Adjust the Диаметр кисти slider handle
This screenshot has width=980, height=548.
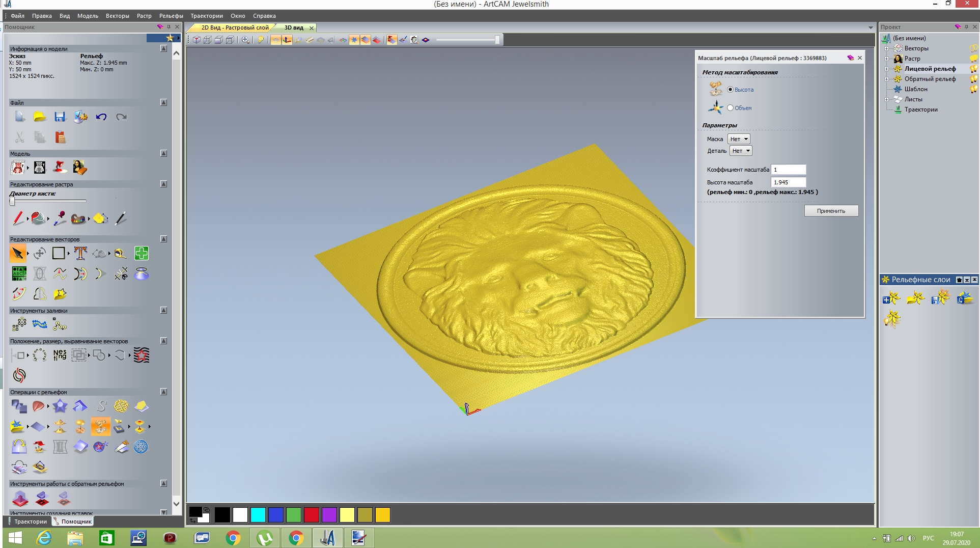pyautogui.click(x=12, y=201)
